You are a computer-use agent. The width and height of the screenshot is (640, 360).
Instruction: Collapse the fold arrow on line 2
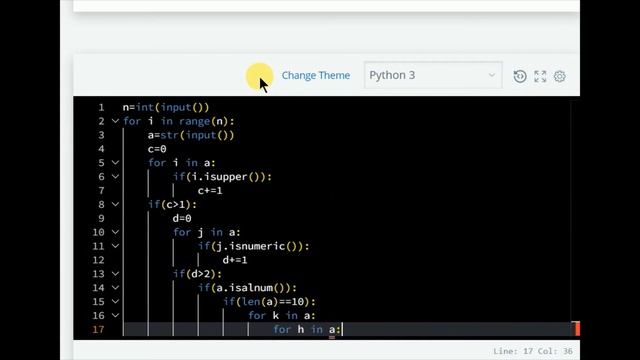pyautogui.click(x=115, y=121)
